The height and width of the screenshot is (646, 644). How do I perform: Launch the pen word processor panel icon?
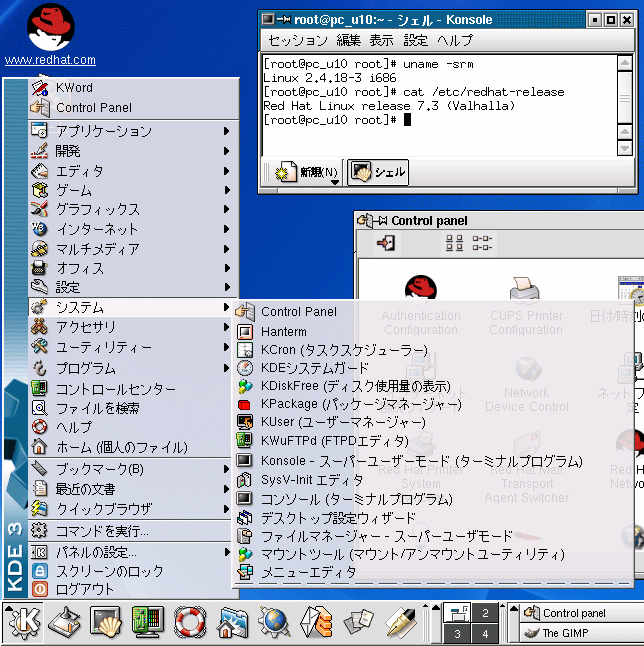pos(400,621)
